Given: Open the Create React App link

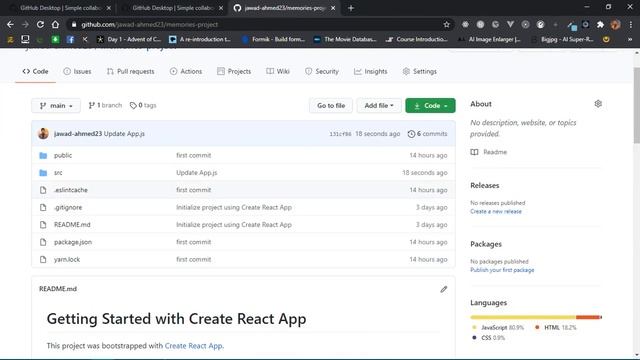Looking at the screenshot, I should click(193, 346).
